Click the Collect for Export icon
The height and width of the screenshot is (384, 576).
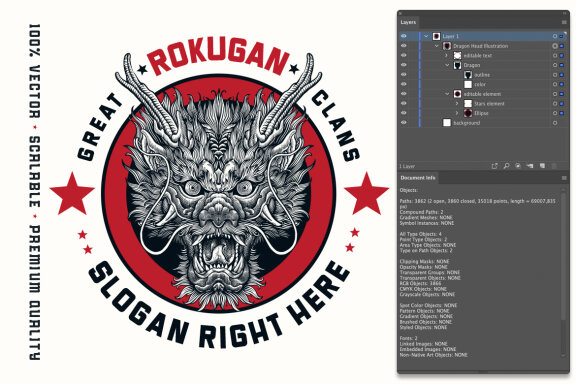pyautogui.click(x=494, y=166)
